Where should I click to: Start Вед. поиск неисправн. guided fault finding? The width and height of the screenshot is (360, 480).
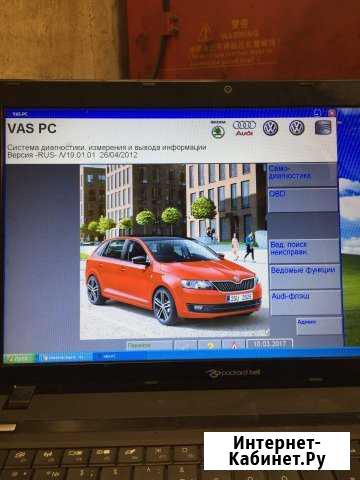tap(304, 251)
